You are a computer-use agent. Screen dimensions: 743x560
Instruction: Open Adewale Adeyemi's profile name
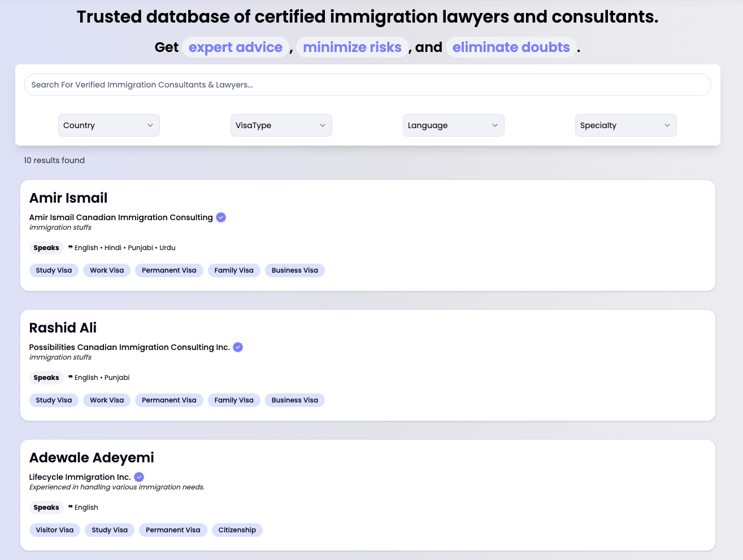92,458
